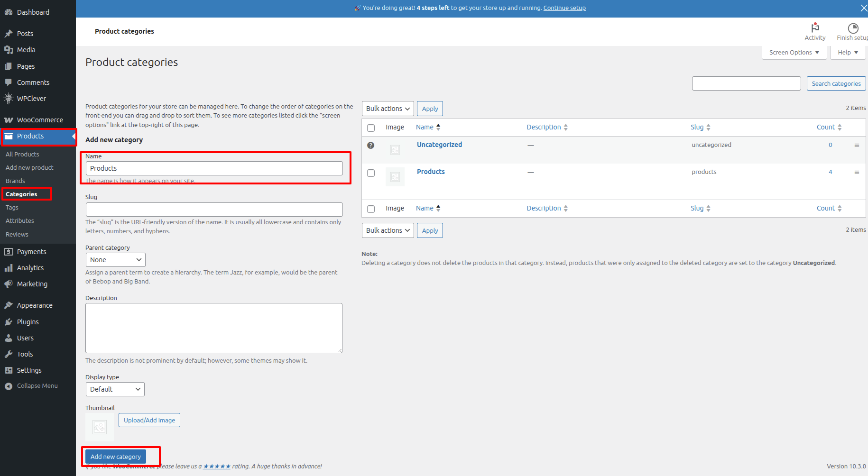Open the Parent category dropdown
The image size is (868, 476).
[115, 260]
